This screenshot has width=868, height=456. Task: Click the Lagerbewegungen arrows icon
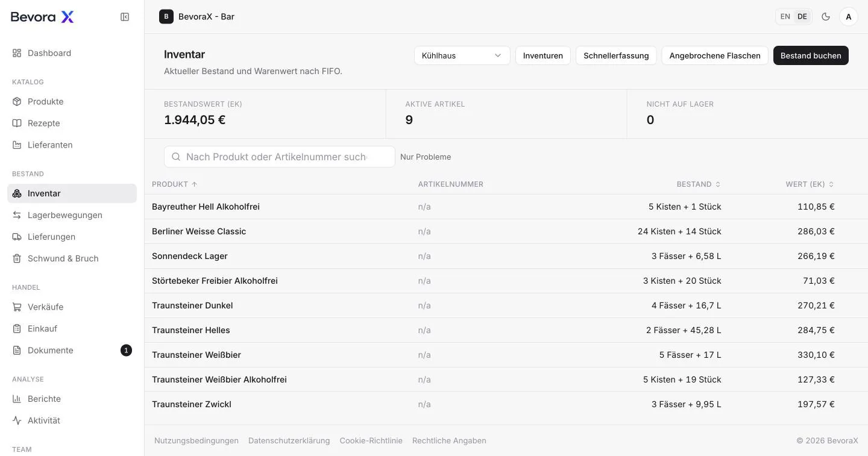pyautogui.click(x=17, y=215)
